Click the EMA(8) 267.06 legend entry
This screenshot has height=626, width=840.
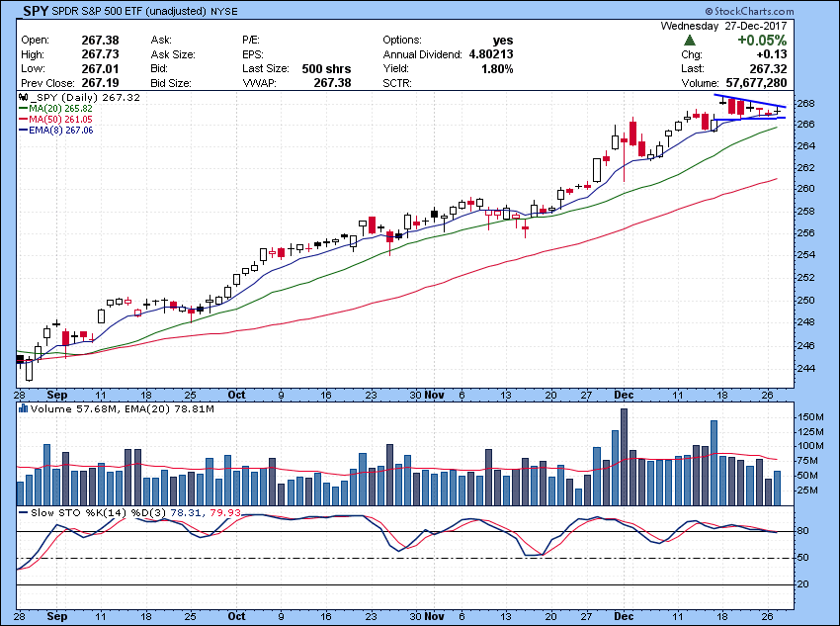pyautogui.click(x=60, y=130)
